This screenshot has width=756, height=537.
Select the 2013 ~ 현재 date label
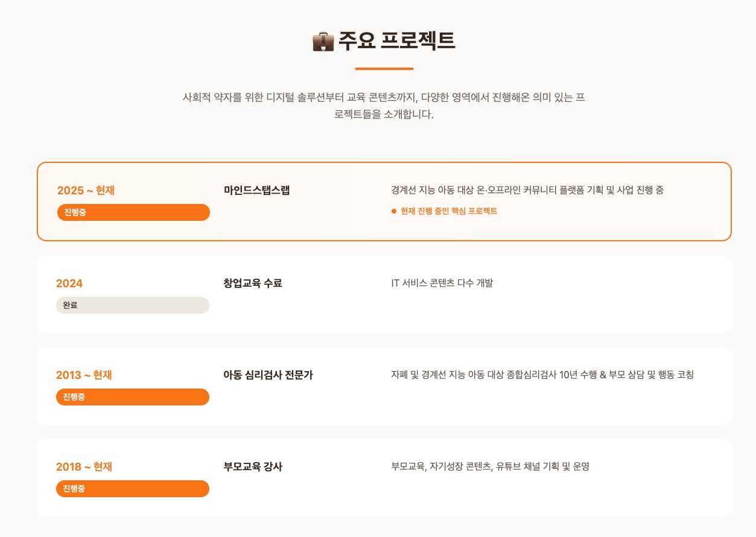click(x=84, y=375)
